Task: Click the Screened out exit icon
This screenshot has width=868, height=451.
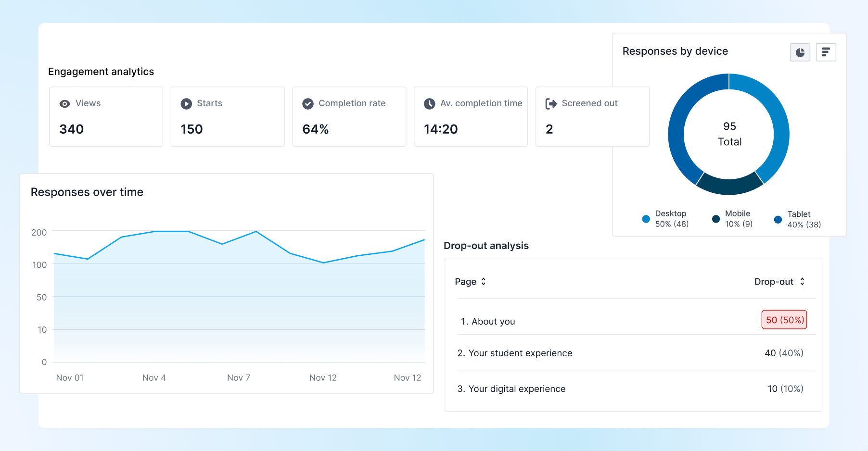Action: 551,104
